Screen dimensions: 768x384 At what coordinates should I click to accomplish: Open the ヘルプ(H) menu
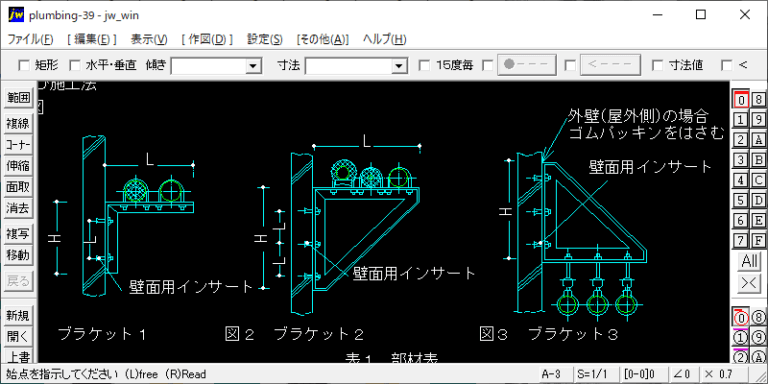tap(384, 40)
